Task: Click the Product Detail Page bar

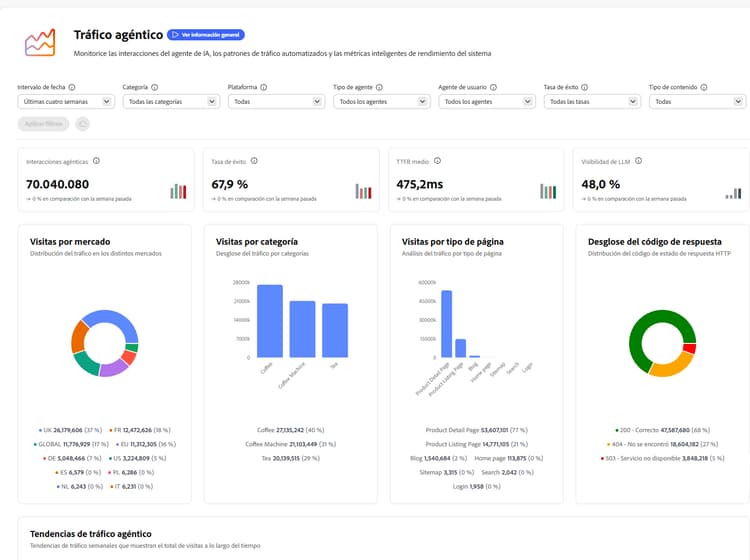Action: coord(446,324)
